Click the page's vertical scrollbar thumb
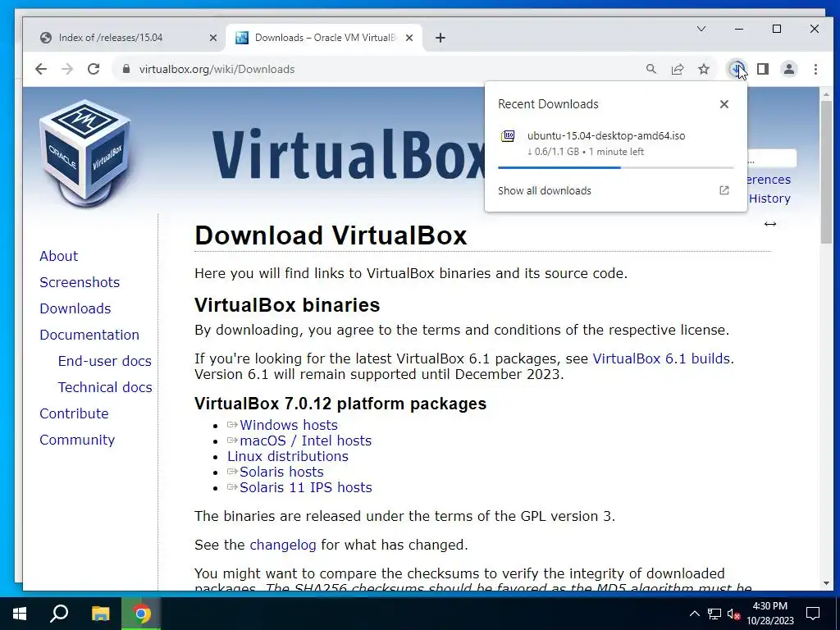840x630 pixels. (825, 171)
